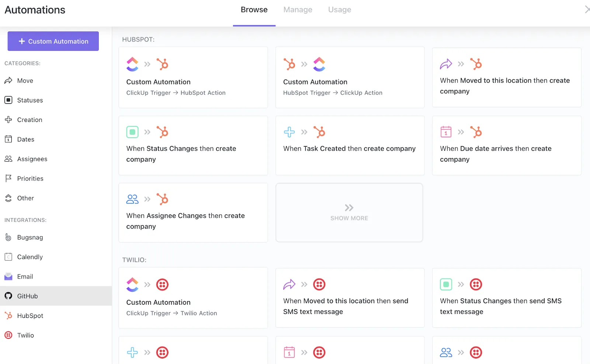Expand HubSpot automations with SHOW MORE
This screenshot has height=364, width=590.
click(349, 213)
